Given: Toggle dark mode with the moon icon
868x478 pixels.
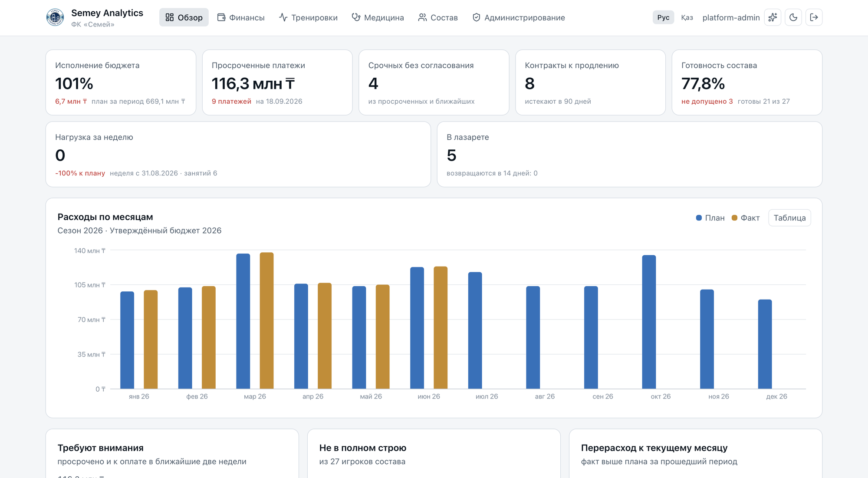Looking at the screenshot, I should pyautogui.click(x=793, y=17).
